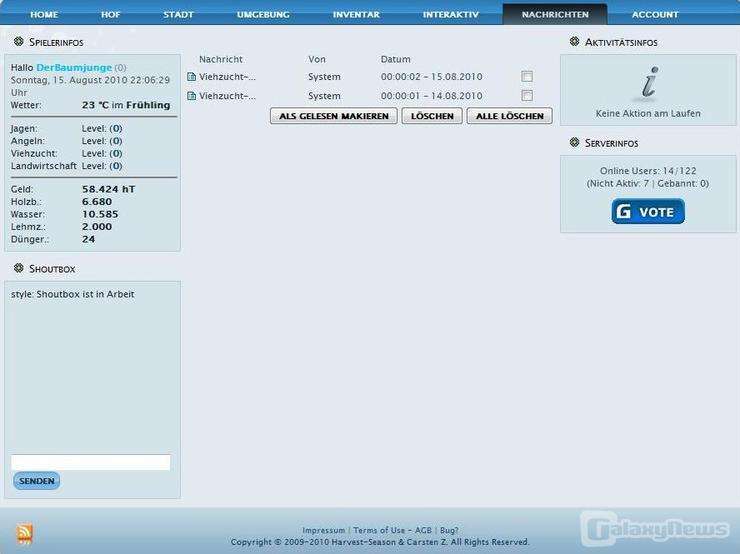Go to the Account tab

pyautogui.click(x=655, y=15)
